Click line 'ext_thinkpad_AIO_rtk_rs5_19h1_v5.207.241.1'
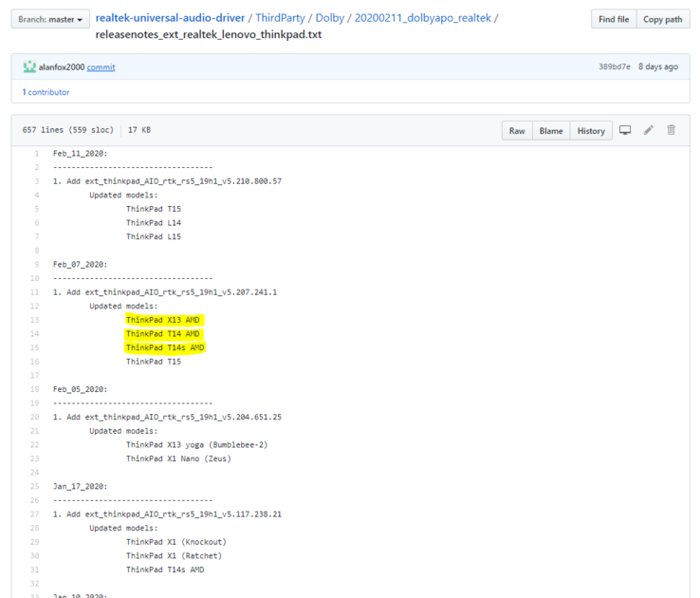 click(181, 292)
